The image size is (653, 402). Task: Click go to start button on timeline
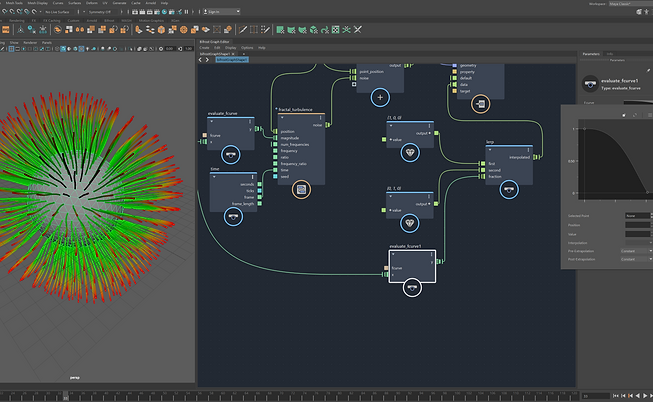pyautogui.click(x=616, y=395)
